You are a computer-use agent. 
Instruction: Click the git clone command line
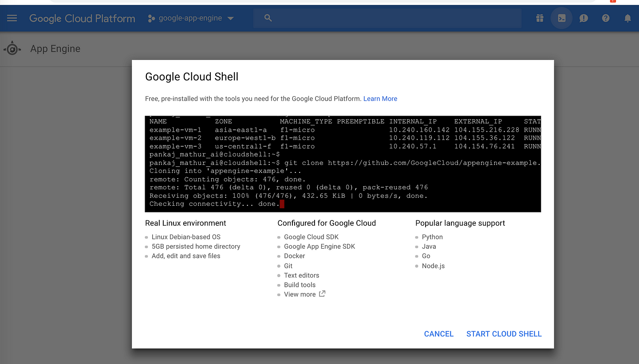(345, 163)
